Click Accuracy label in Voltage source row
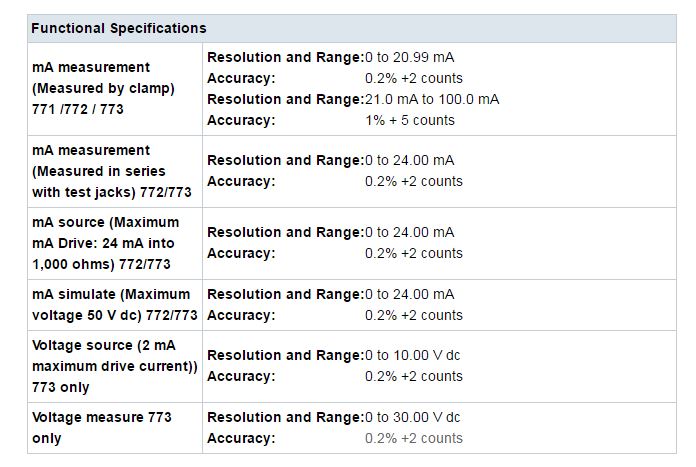 click(241, 376)
